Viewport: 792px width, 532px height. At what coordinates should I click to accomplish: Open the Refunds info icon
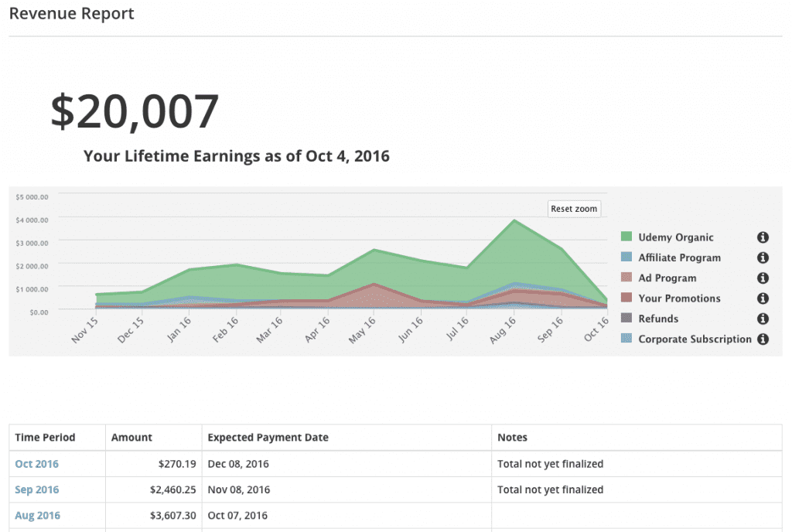click(762, 318)
